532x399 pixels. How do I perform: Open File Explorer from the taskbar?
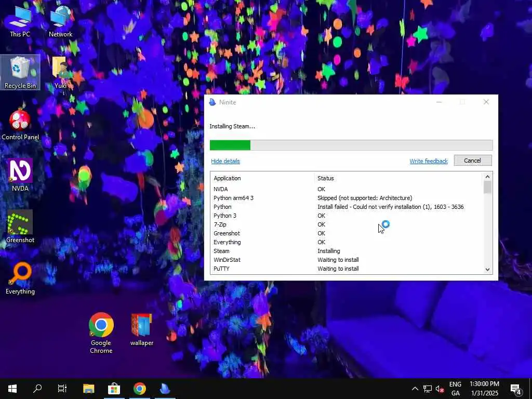pos(88,389)
